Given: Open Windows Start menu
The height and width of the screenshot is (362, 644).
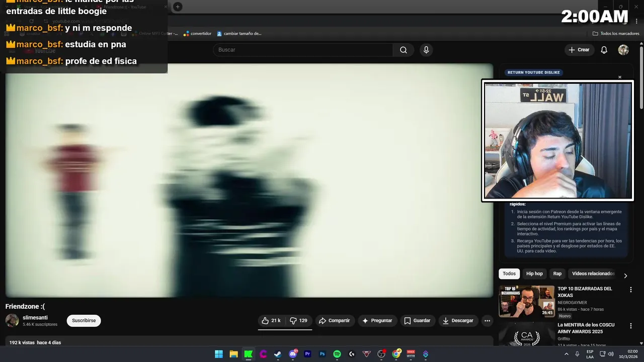Looking at the screenshot, I should [x=219, y=354].
